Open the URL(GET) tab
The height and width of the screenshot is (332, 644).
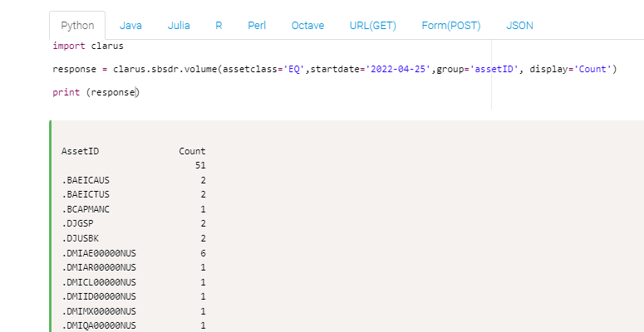tap(373, 26)
